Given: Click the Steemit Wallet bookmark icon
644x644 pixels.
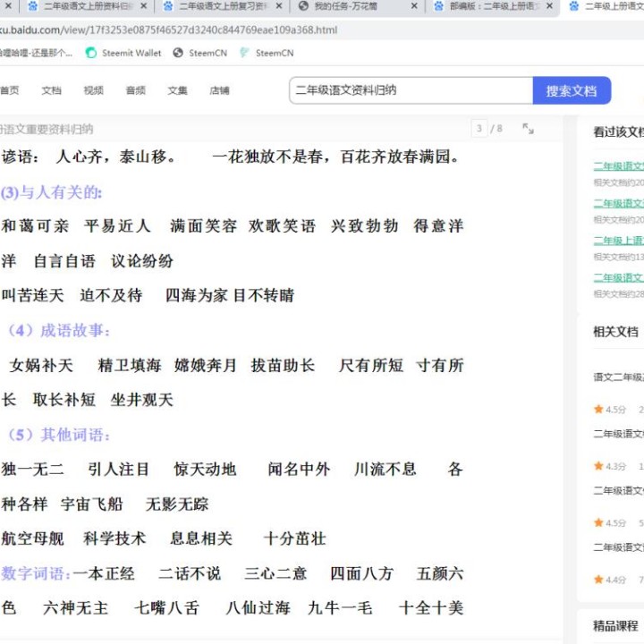Looking at the screenshot, I should (91, 53).
